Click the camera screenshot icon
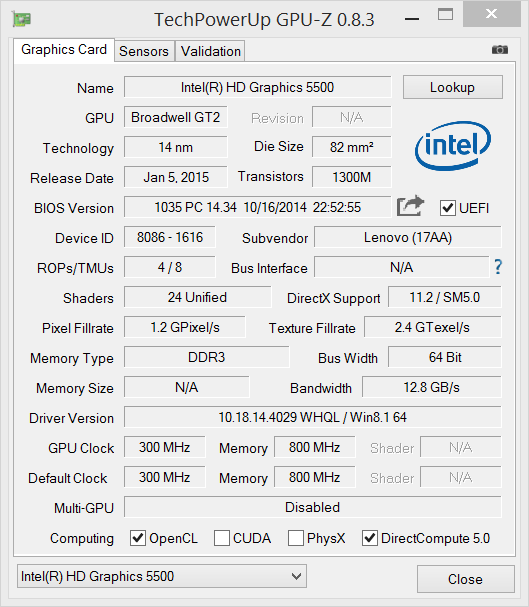 click(500, 50)
